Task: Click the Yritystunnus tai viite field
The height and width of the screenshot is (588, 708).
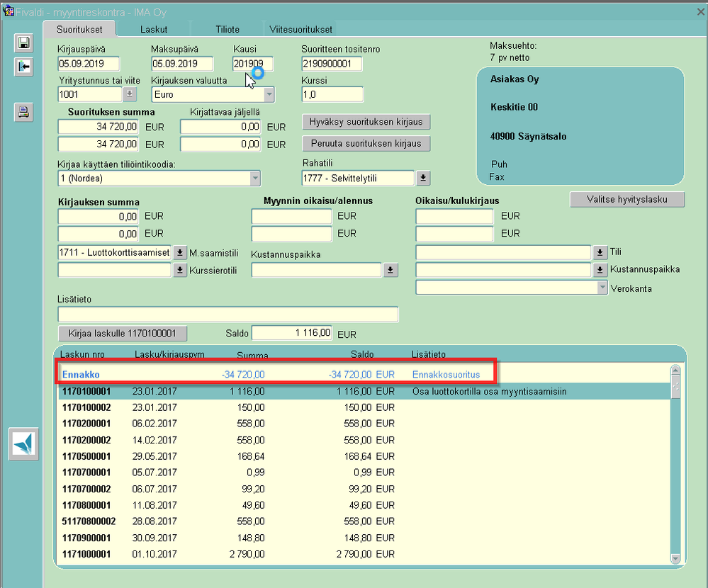Action: pyautogui.click(x=90, y=94)
